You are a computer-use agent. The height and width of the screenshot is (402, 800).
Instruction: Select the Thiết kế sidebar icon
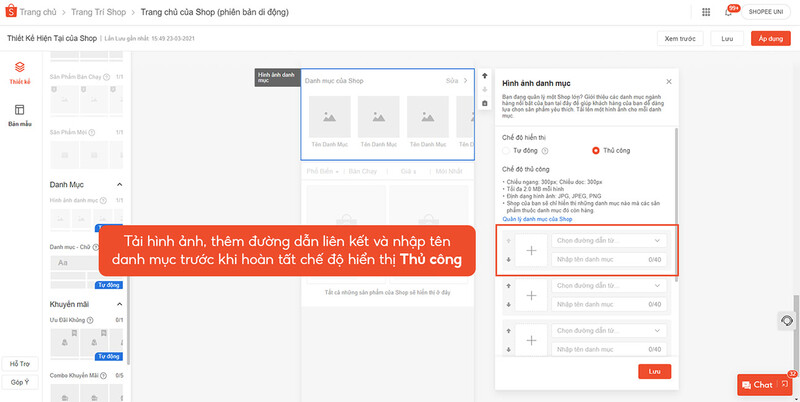click(x=19, y=72)
